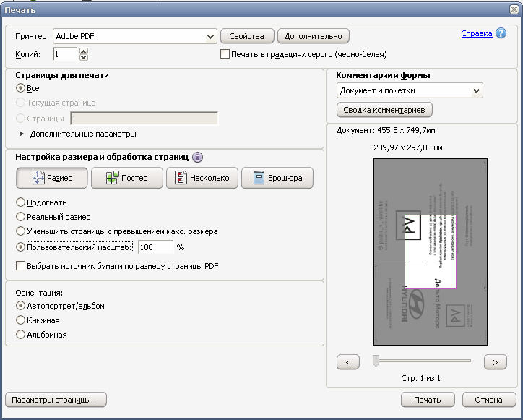This screenshot has width=523, height=420.
Task: Click the Copies (Копий) number field
Action: click(65, 54)
